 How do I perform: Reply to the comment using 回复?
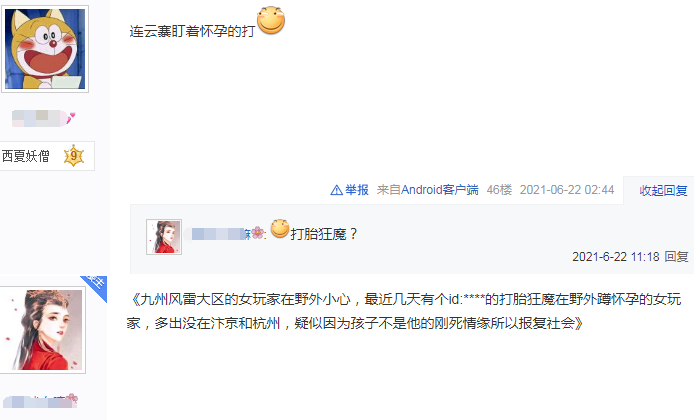click(x=676, y=257)
